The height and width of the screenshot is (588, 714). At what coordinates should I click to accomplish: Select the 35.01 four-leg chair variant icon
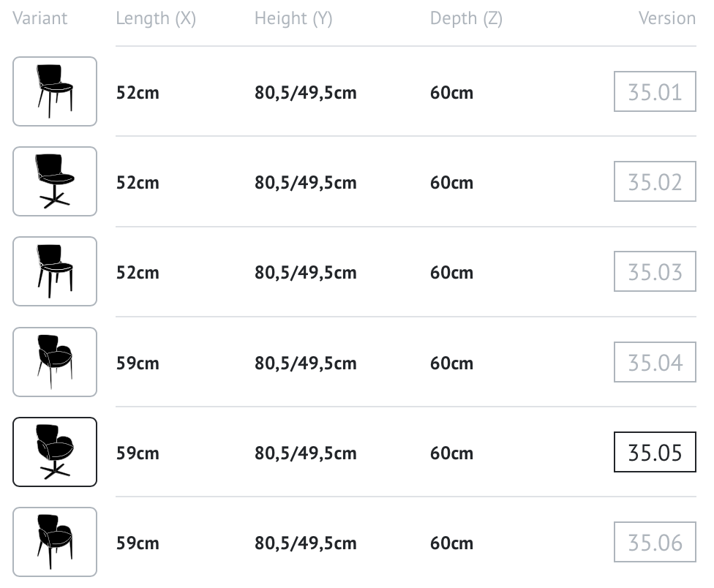pyautogui.click(x=55, y=91)
